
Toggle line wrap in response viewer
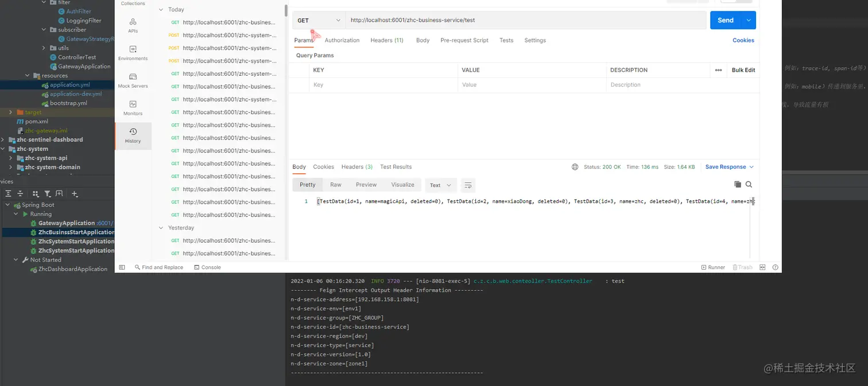(x=468, y=185)
